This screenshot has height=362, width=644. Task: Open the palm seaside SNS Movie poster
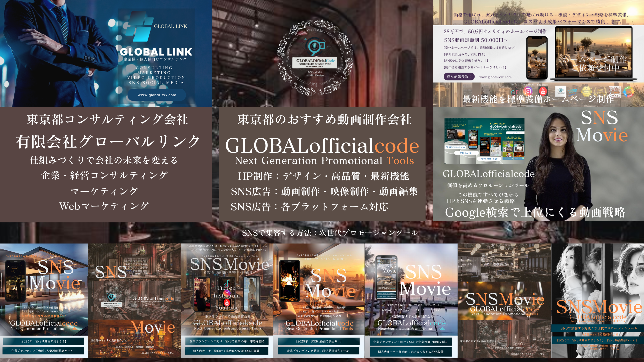[411, 301]
